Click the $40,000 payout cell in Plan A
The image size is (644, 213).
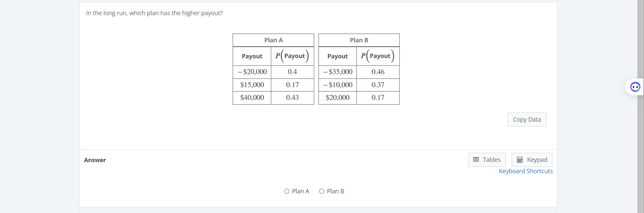point(252,98)
